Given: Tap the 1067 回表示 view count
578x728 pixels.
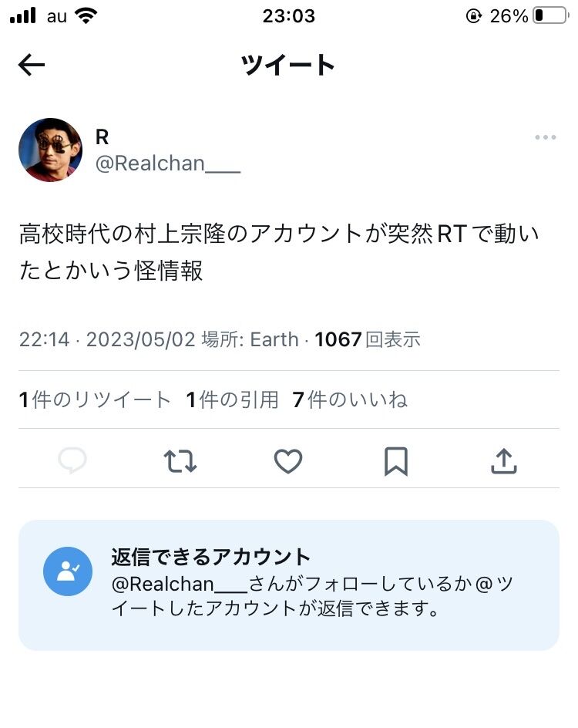Looking at the screenshot, I should (x=368, y=339).
